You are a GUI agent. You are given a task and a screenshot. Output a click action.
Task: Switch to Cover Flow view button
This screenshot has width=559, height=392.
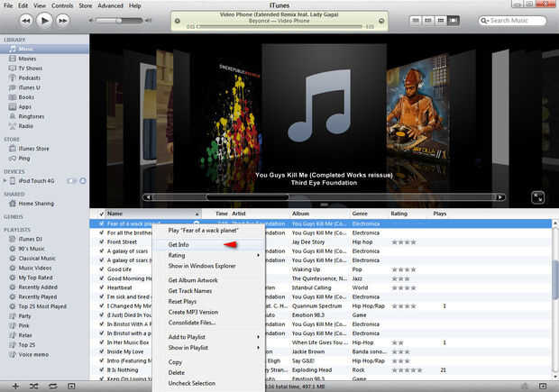[x=454, y=21]
